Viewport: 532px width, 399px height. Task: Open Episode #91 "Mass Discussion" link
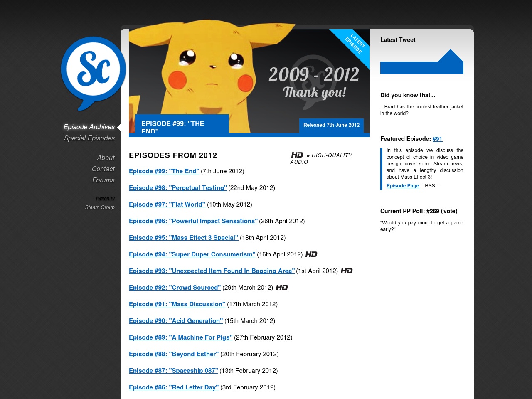tap(177, 304)
